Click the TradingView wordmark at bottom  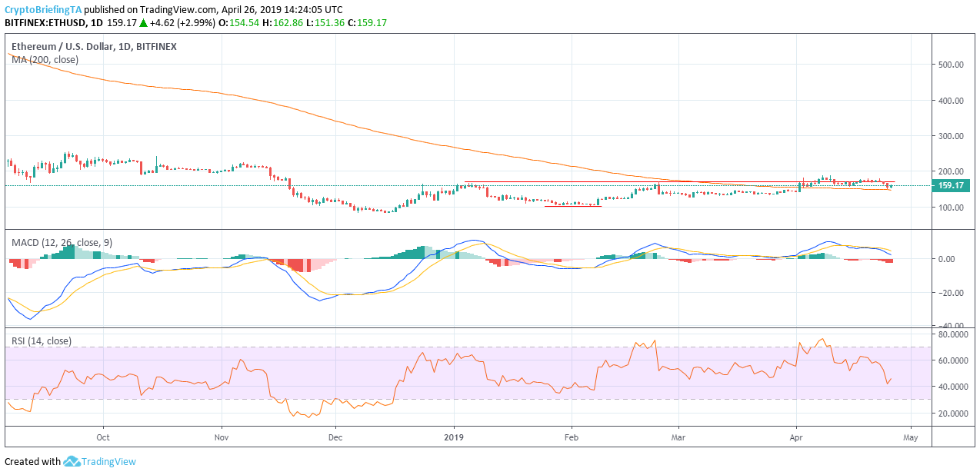pyautogui.click(x=109, y=462)
